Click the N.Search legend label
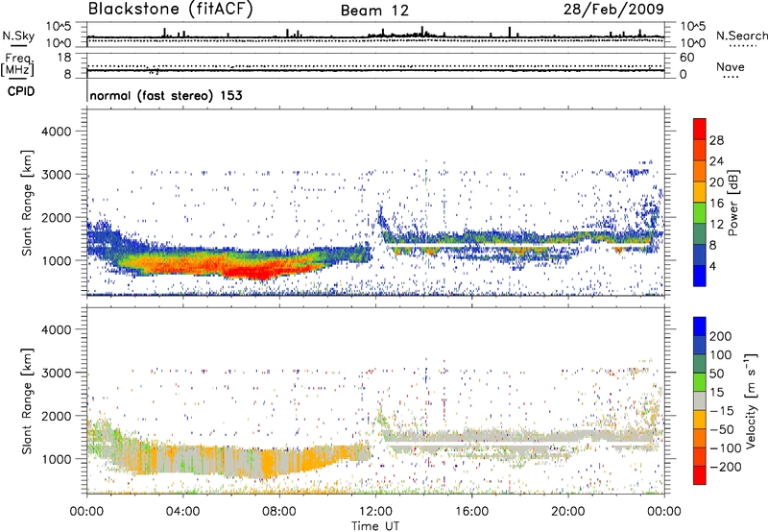 (741, 36)
